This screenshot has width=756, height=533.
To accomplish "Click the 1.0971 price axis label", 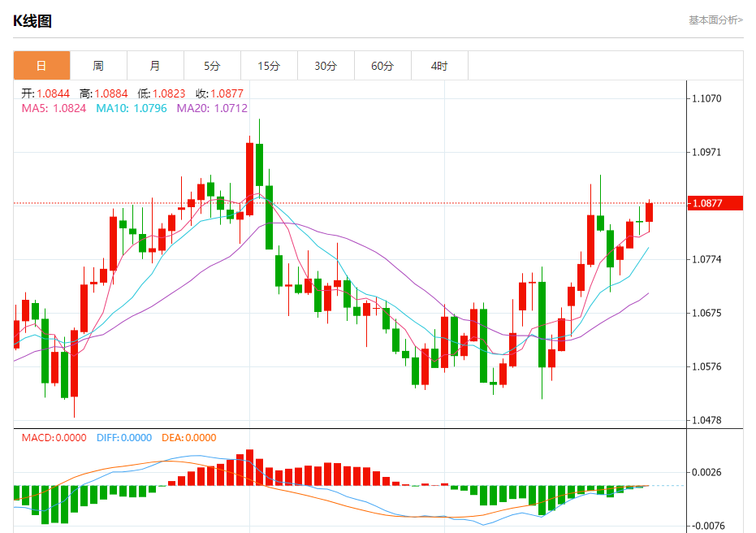I will pos(706,153).
